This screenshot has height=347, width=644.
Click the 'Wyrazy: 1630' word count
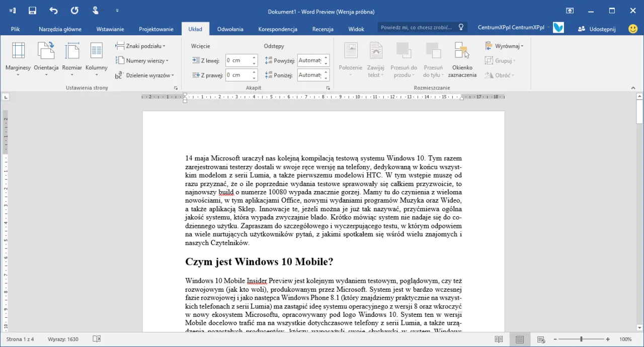[x=63, y=339]
